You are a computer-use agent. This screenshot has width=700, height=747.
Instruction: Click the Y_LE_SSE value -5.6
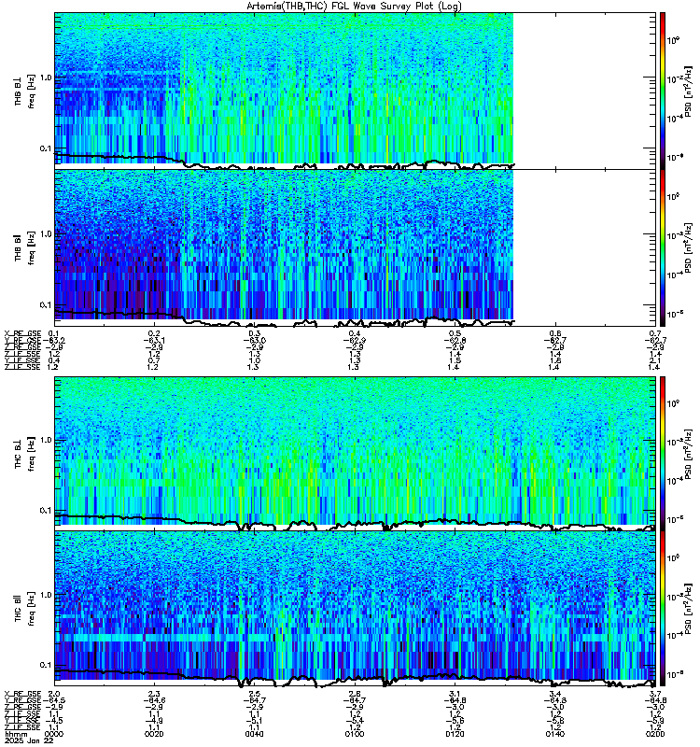click(455, 720)
